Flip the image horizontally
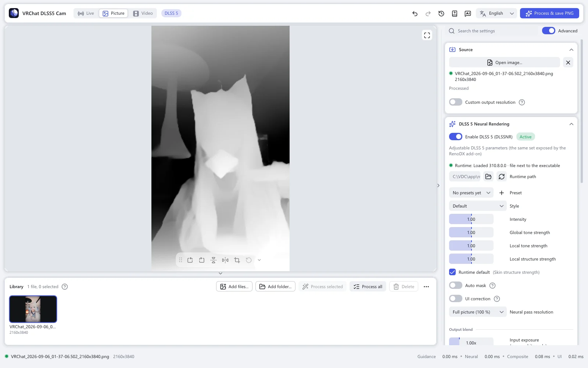The height and width of the screenshot is (368, 588). 225,260
